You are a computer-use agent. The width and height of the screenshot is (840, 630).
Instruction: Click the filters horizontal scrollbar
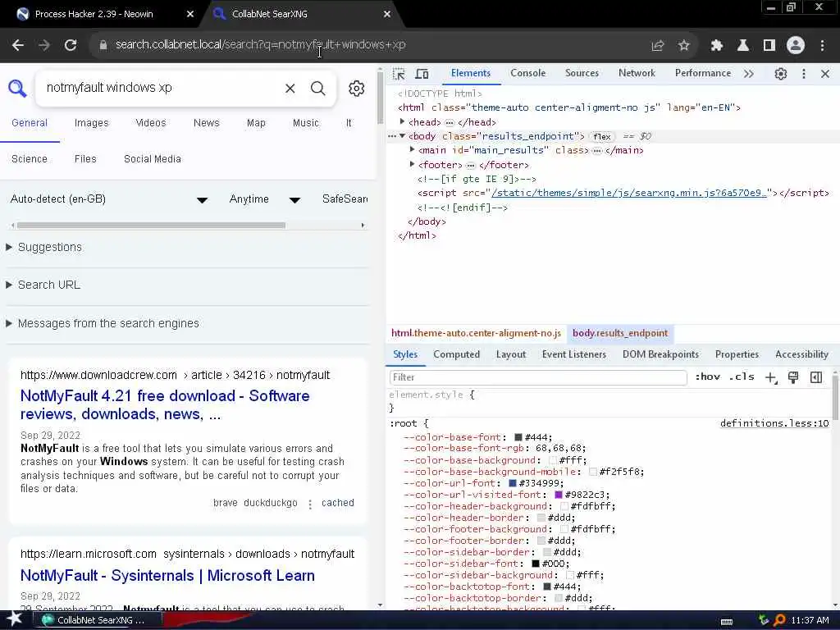(x=151, y=226)
